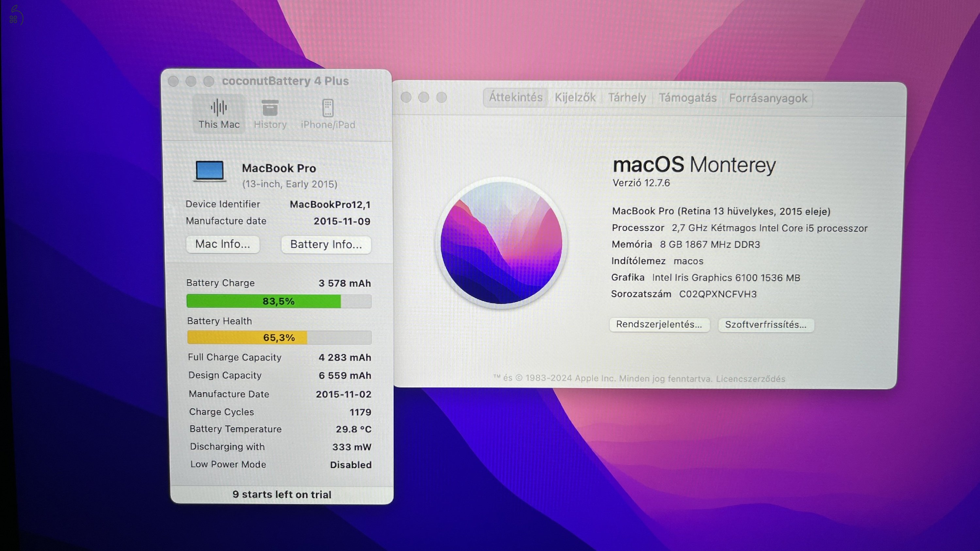Close the About This Mac window
The height and width of the screenshot is (551, 980).
(406, 97)
